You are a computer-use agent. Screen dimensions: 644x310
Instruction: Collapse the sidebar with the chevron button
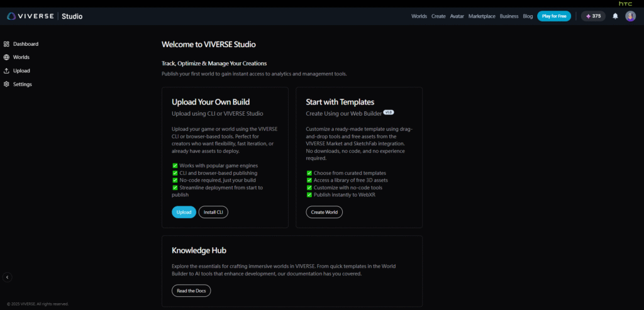coord(7,277)
